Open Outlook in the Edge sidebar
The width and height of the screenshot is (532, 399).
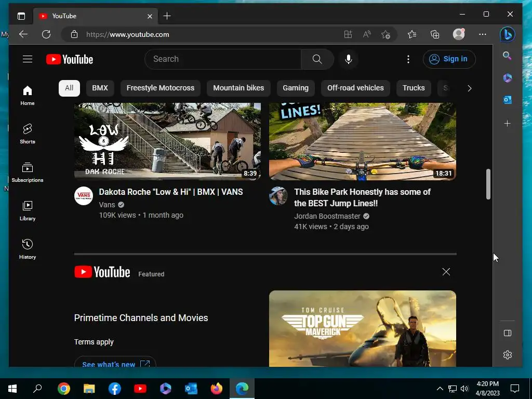[507, 100]
